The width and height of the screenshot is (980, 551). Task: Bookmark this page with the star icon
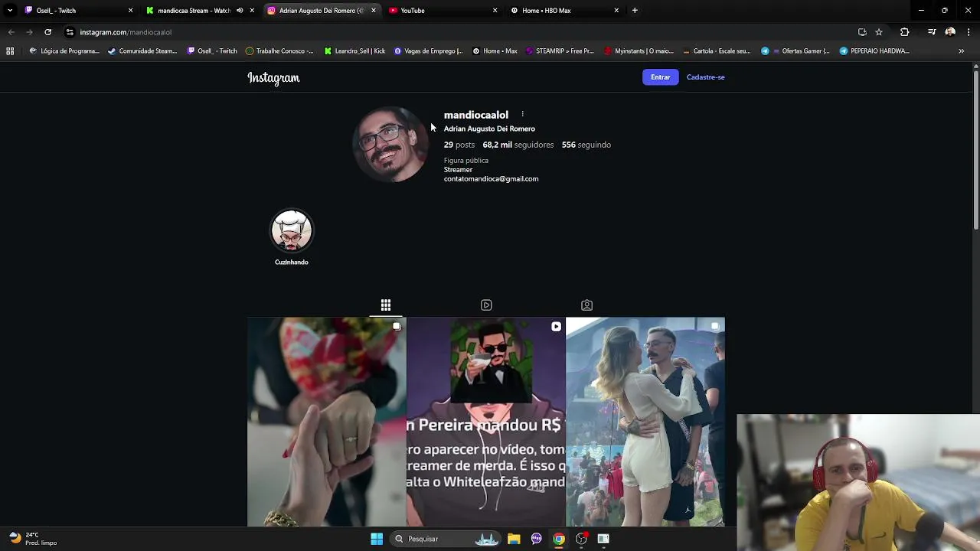tap(879, 32)
